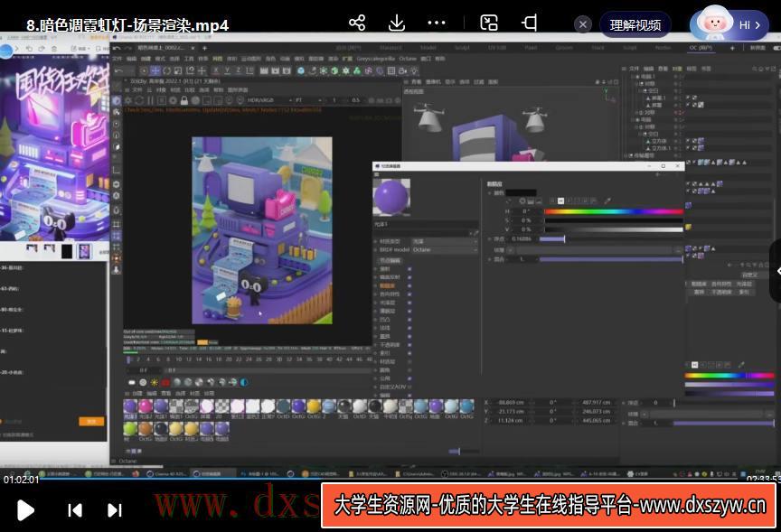Select the color wheel mode icon
Screen dimensions: 781x532
522,201
